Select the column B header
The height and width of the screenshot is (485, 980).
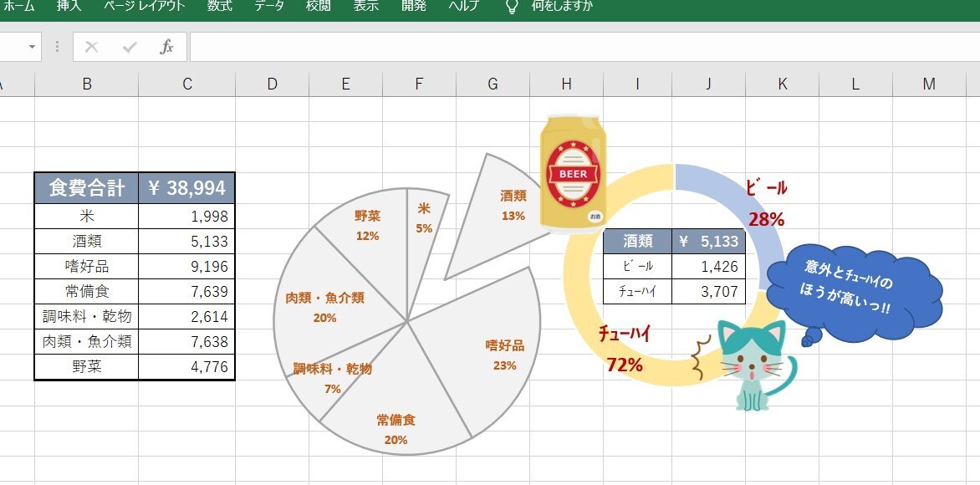click(86, 84)
